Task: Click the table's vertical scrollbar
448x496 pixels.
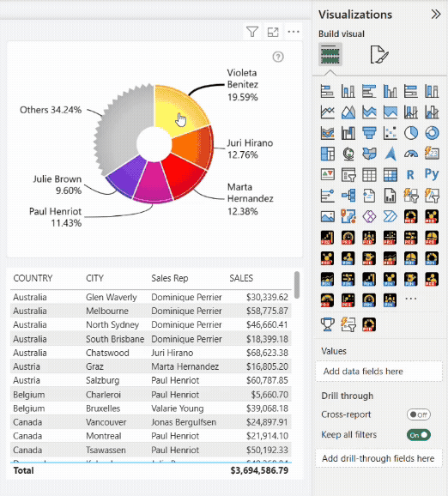Action: coord(297,285)
